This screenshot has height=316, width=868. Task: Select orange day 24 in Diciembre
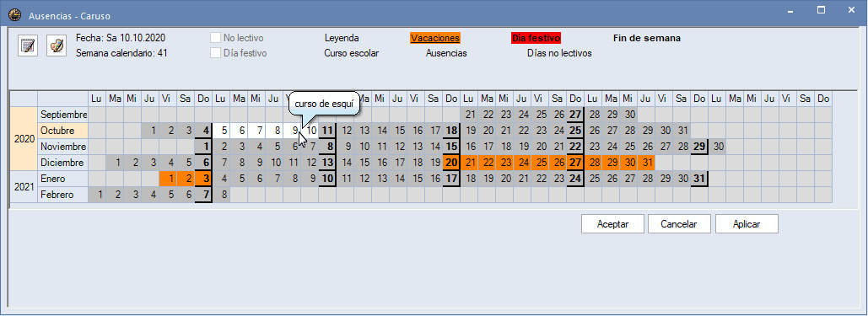(x=523, y=163)
